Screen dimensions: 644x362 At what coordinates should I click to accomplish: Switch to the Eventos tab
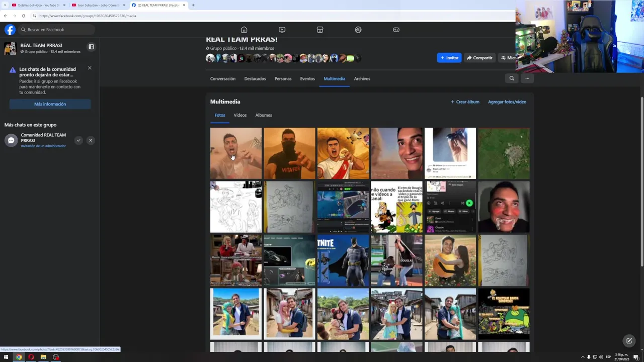click(x=307, y=78)
